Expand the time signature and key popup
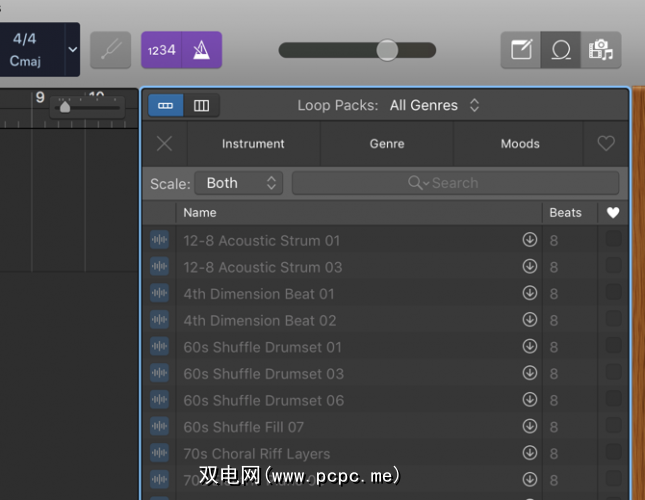The image size is (645, 500). pyautogui.click(x=72, y=49)
